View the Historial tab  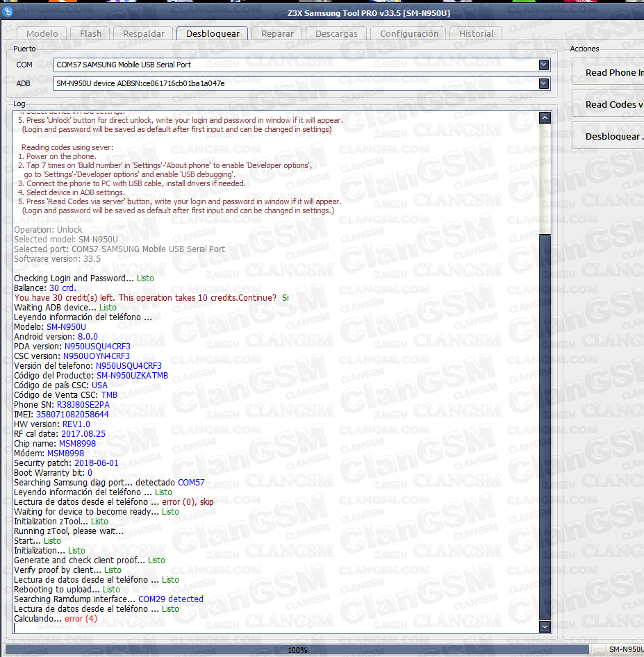tap(476, 33)
